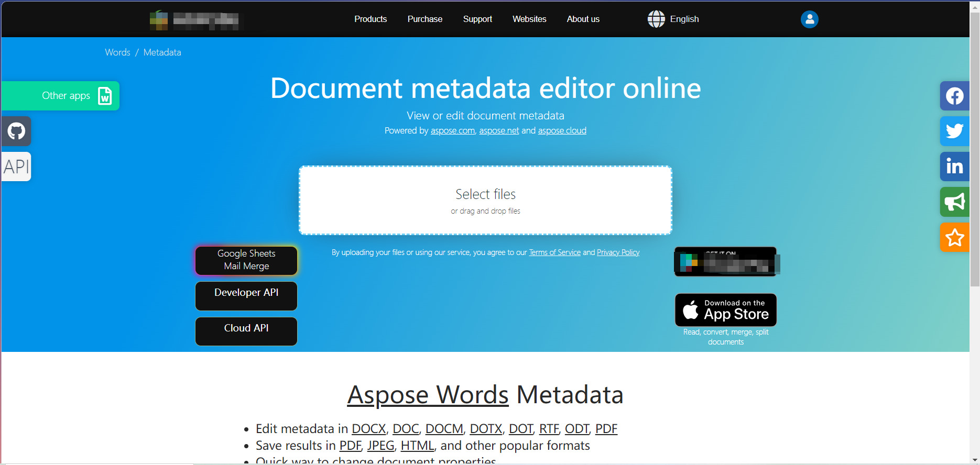The width and height of the screenshot is (980, 465).
Task: Click the Developer API button
Action: click(x=246, y=296)
